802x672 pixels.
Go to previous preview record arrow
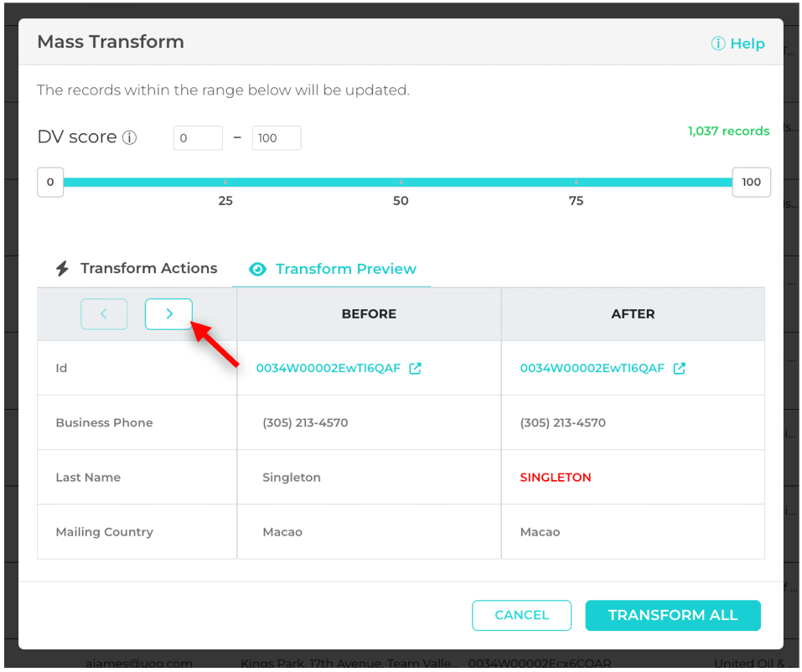point(104,314)
